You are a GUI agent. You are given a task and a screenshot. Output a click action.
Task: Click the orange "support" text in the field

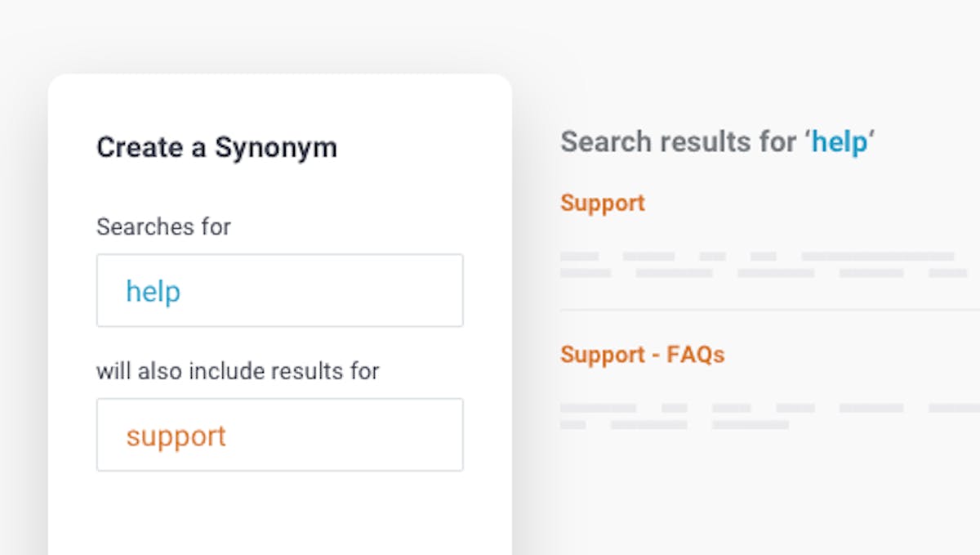[x=176, y=436]
